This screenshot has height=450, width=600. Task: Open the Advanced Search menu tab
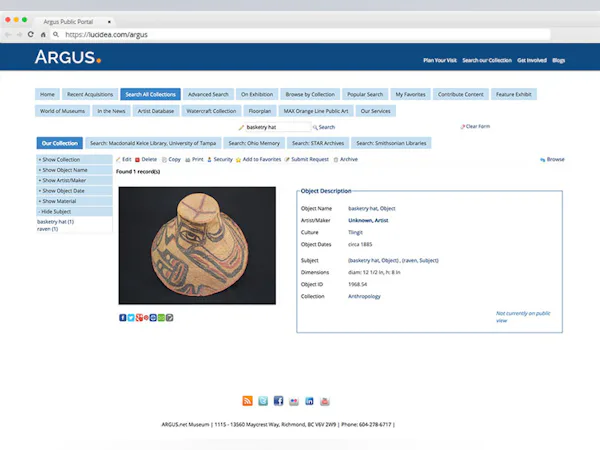(x=208, y=94)
